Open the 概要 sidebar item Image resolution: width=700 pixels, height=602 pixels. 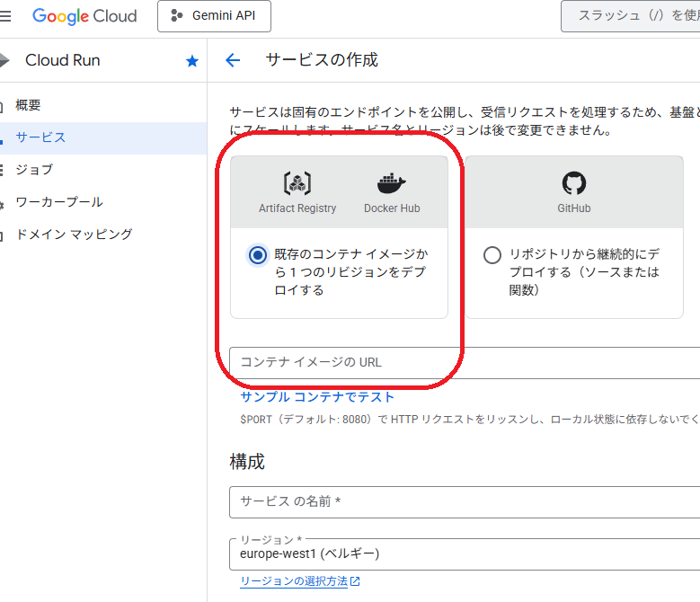point(103,105)
